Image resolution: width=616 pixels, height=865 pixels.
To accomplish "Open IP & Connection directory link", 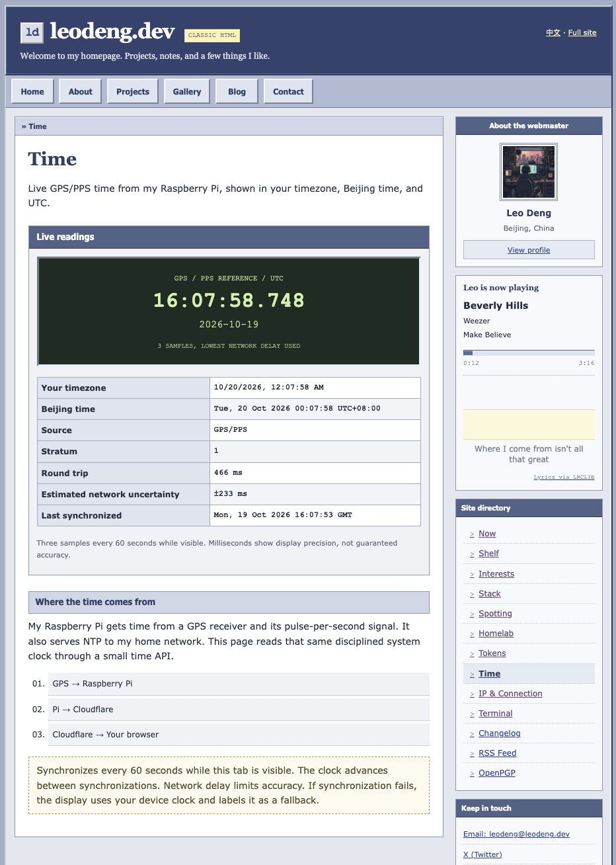I will (510, 694).
